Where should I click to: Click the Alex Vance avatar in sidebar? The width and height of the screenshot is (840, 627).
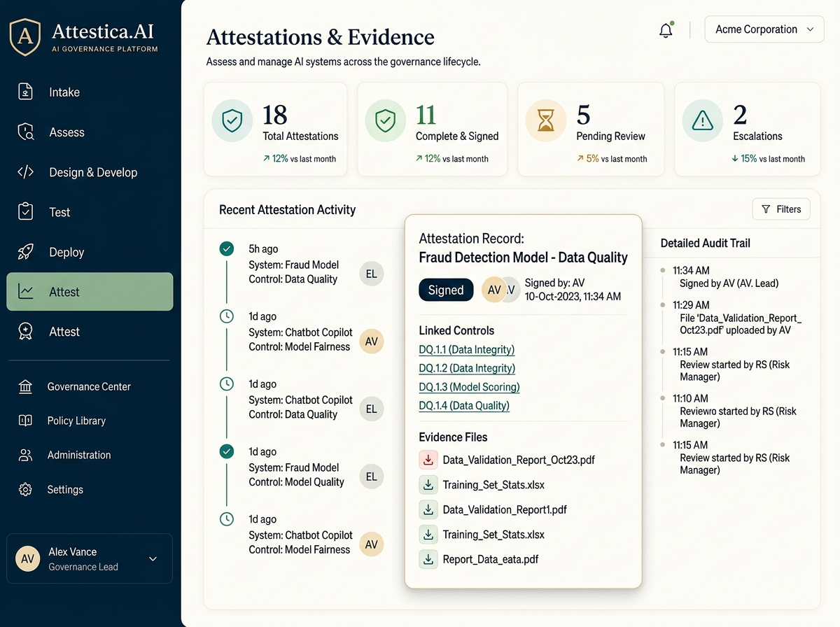[x=28, y=559]
